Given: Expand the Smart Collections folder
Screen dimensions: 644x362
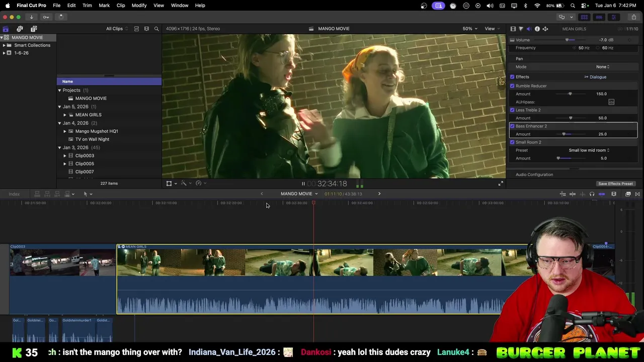Looking at the screenshot, I should (4, 45).
